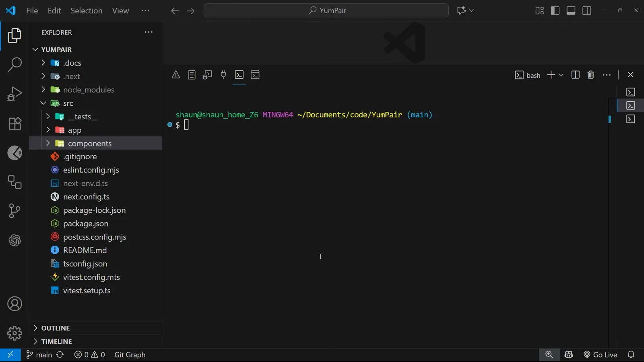Toggle bottom Panel visibility
644x362 pixels.
(571, 10)
